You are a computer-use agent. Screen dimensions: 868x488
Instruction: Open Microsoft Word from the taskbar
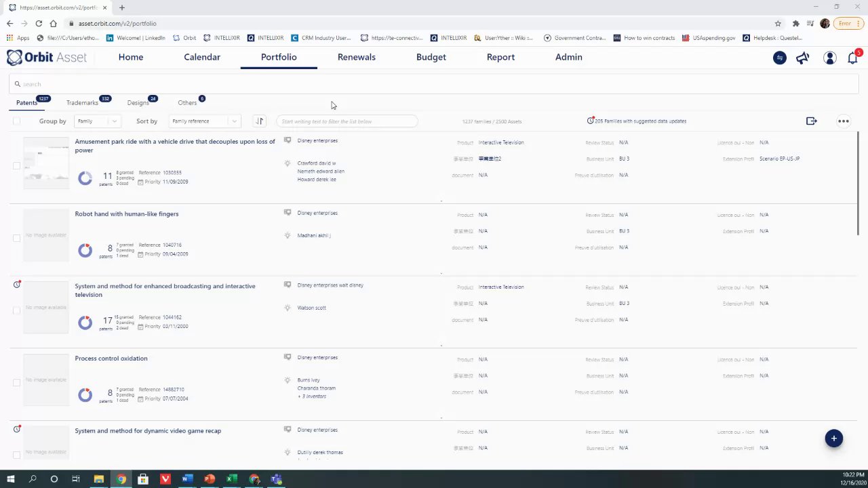click(x=187, y=479)
